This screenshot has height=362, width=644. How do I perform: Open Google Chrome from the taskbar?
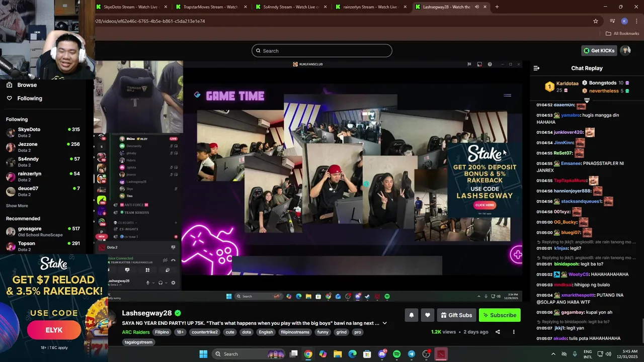pos(308,354)
